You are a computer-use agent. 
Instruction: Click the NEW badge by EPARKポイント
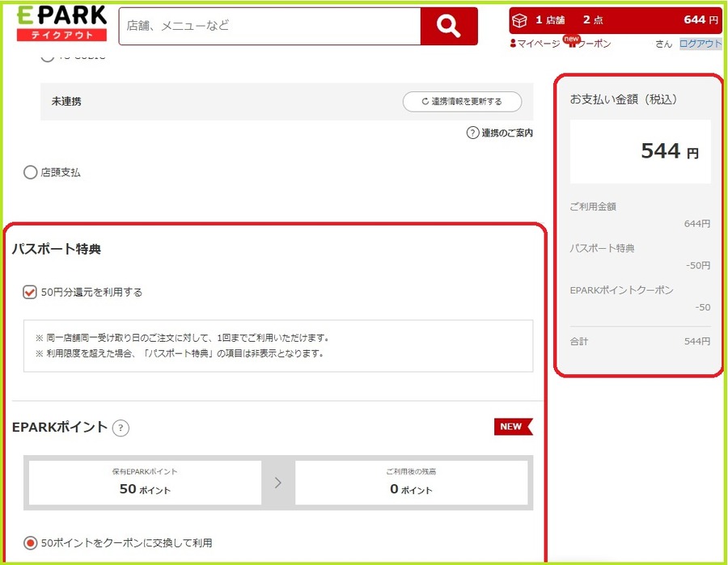[513, 427]
